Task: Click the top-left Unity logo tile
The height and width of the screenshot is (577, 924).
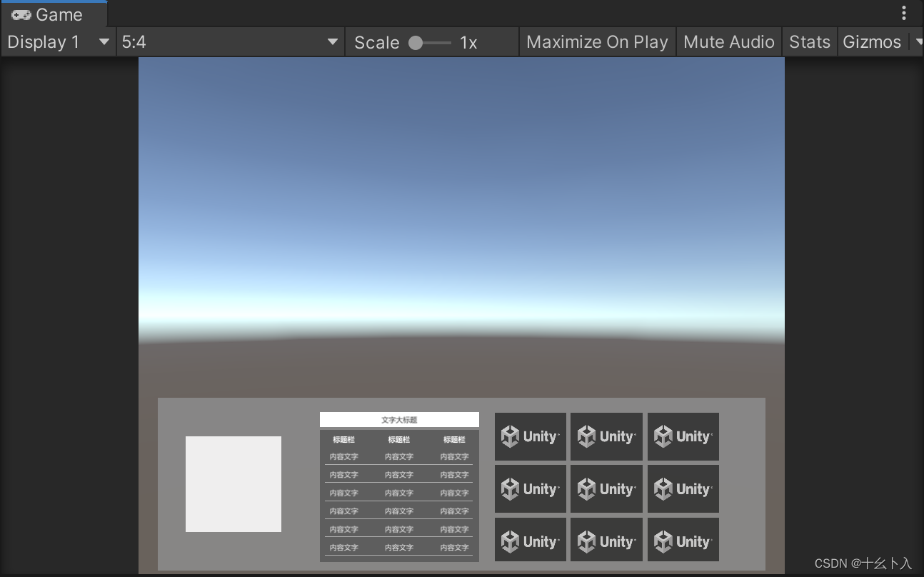Action: [530, 436]
